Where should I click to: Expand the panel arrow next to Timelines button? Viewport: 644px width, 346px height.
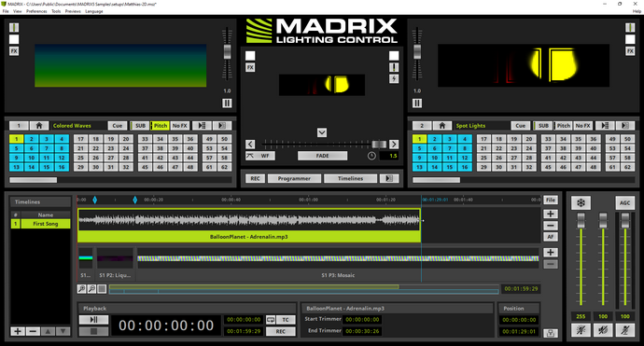point(389,178)
